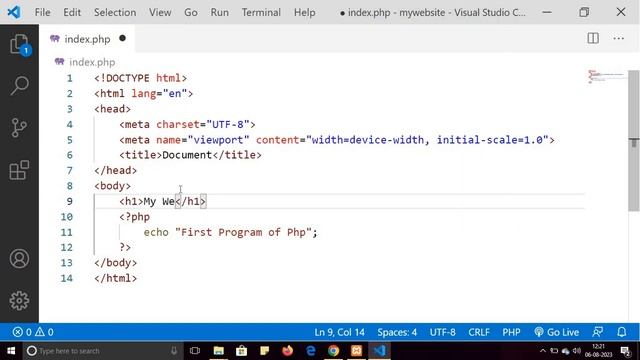Open the feedback icon in status bar
The width and height of the screenshot is (640, 360).
point(598,332)
